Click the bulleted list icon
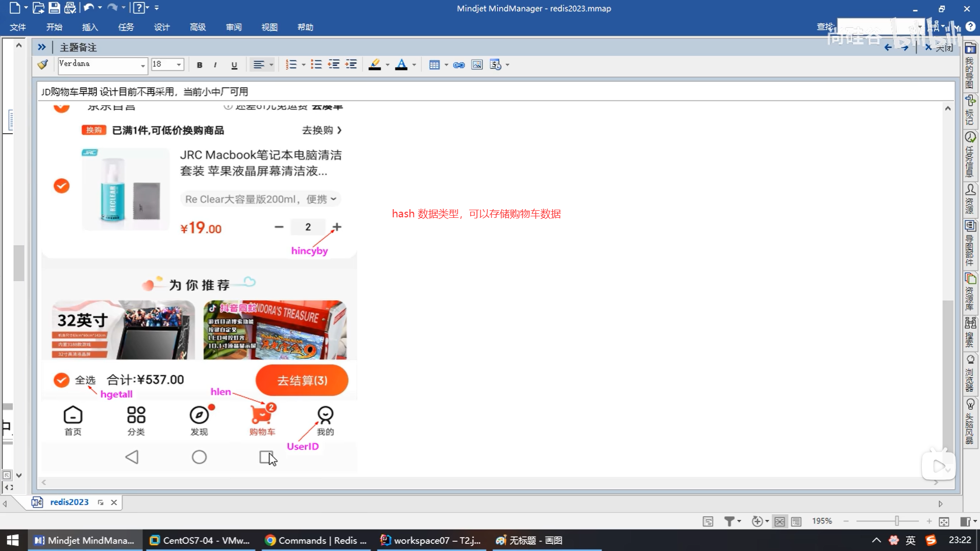Screen dimensions: 980x551 click(x=316, y=65)
